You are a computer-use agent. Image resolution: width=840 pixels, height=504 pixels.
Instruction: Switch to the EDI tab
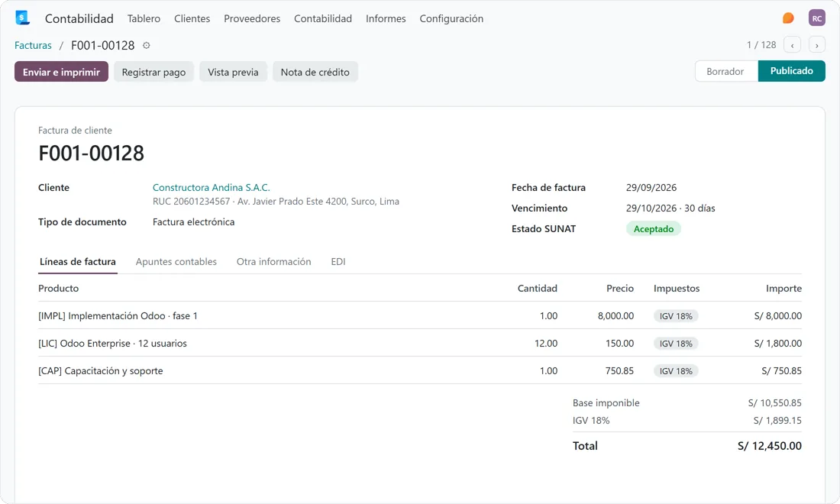[x=338, y=262]
